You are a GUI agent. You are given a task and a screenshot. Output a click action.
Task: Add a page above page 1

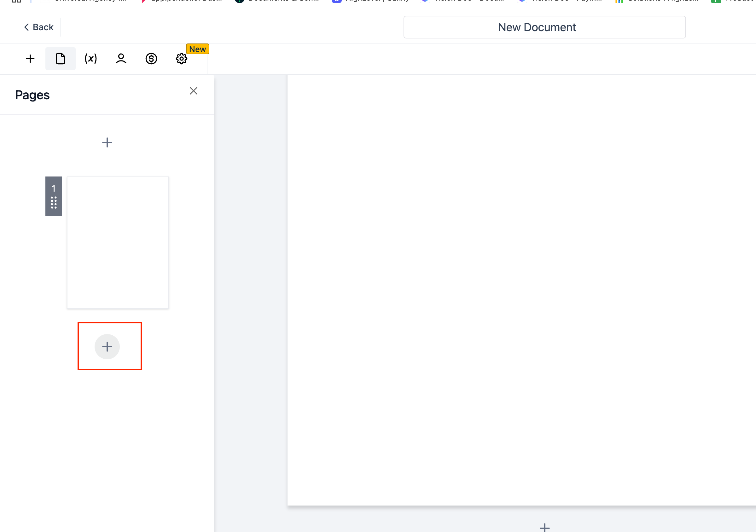107,142
